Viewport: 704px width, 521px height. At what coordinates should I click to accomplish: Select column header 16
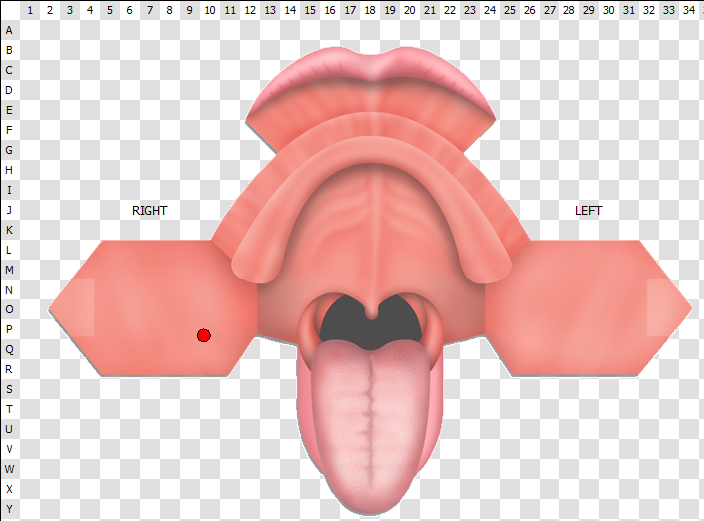[330, 10]
